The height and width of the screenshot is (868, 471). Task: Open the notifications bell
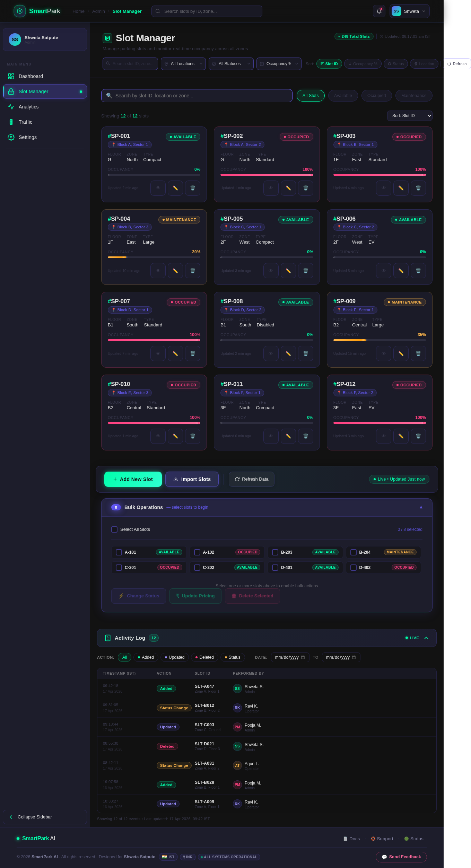point(379,11)
